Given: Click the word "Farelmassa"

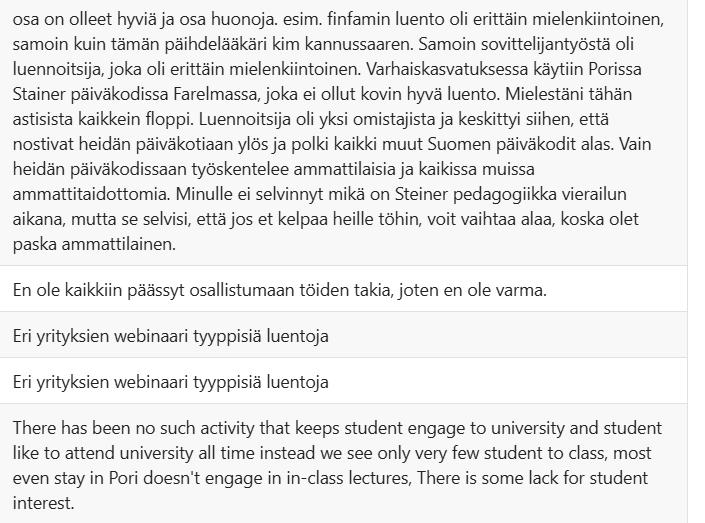Looking at the screenshot, I should (217, 94).
